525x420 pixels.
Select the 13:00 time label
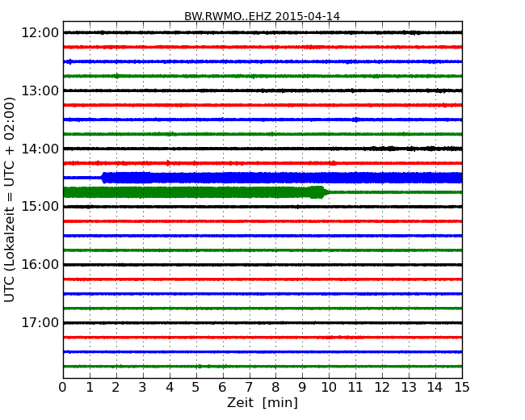click(40, 90)
